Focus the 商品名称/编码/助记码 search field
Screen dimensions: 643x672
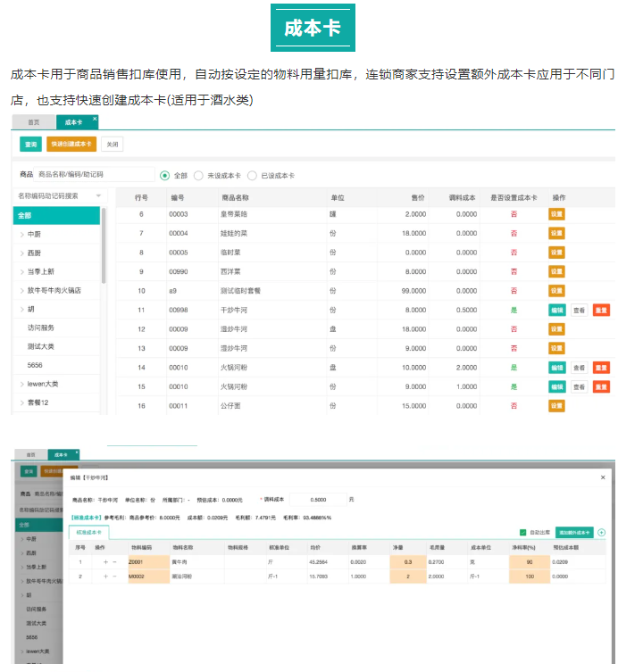coord(95,174)
